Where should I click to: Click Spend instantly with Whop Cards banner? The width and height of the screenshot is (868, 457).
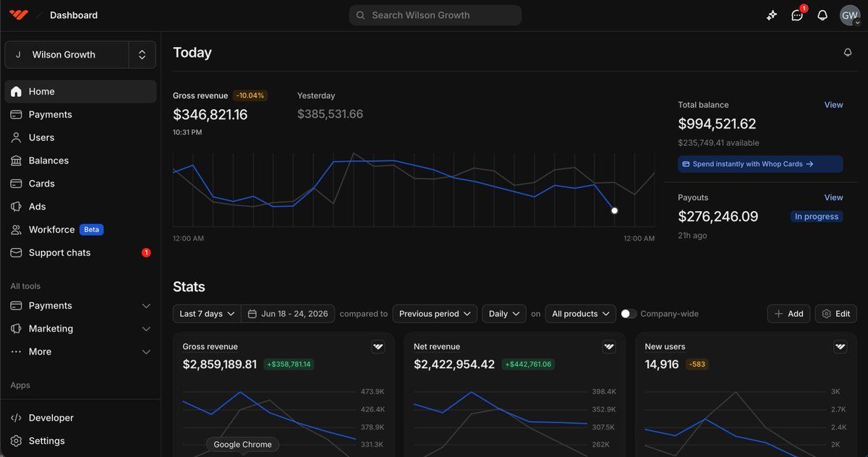(760, 164)
